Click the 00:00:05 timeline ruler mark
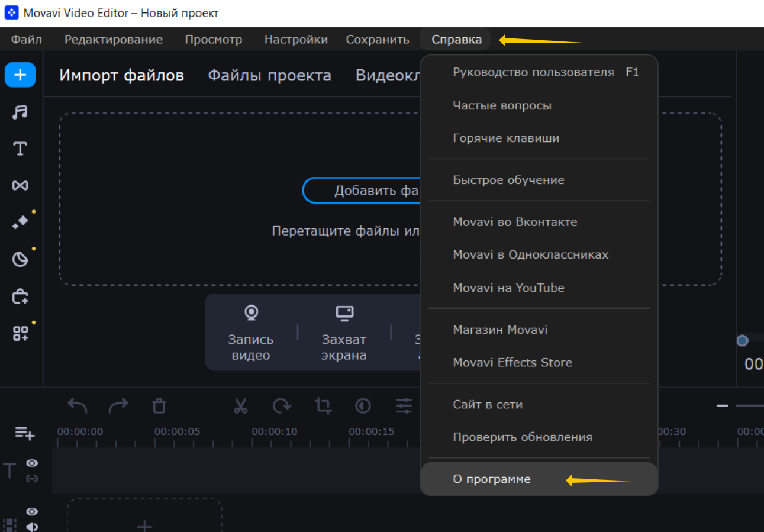The width and height of the screenshot is (764, 532). coord(177,431)
